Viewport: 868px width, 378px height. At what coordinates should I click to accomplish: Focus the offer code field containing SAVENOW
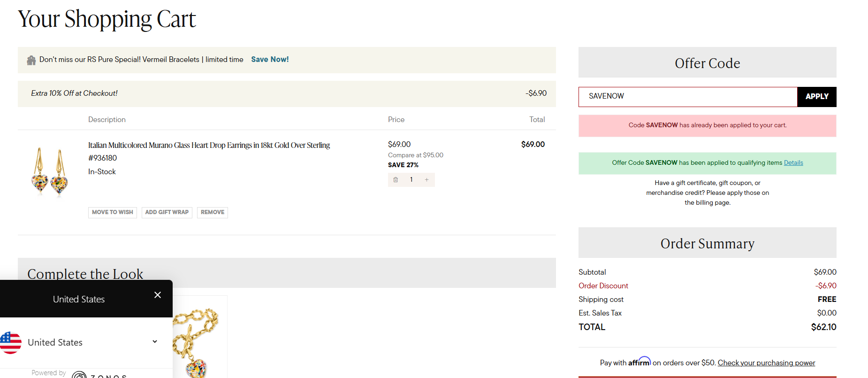pyautogui.click(x=687, y=97)
